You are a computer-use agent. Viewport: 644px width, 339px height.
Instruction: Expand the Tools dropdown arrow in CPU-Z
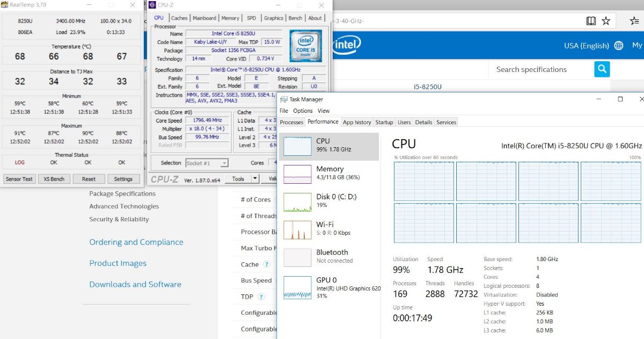click(x=255, y=179)
